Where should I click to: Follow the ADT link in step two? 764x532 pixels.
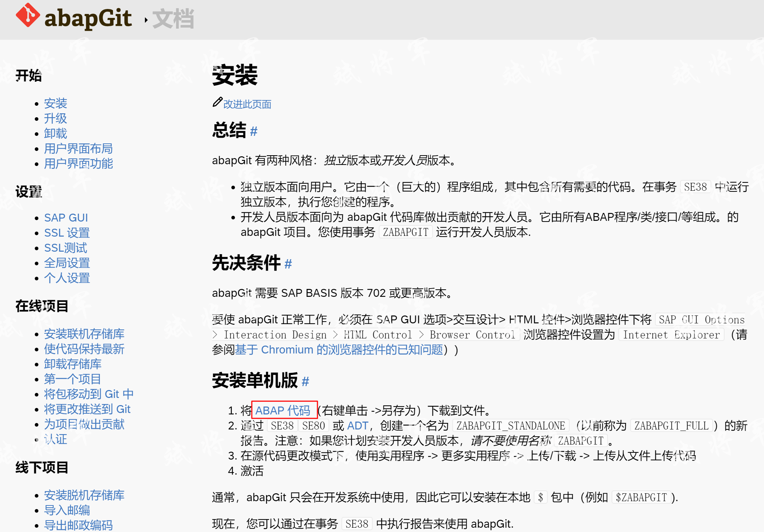tap(358, 426)
